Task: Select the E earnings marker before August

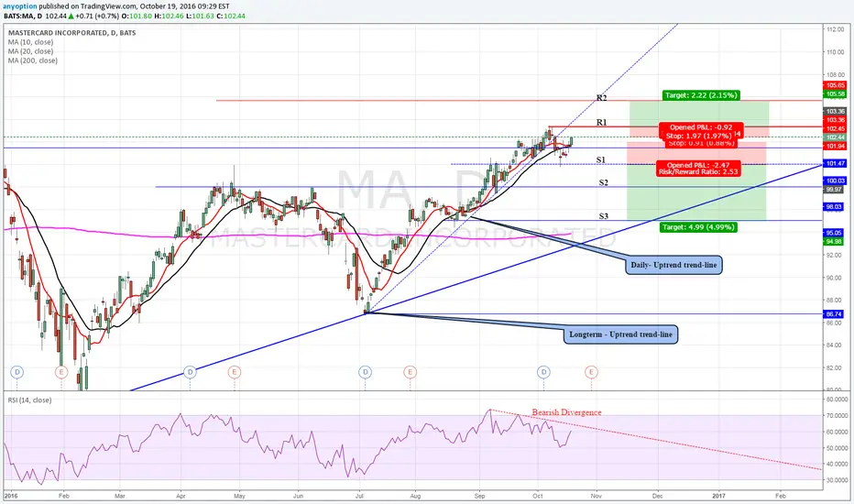Action: click(x=410, y=372)
